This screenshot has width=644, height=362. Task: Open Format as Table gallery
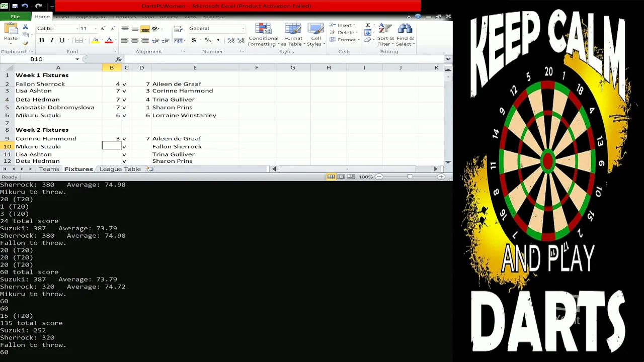click(293, 35)
